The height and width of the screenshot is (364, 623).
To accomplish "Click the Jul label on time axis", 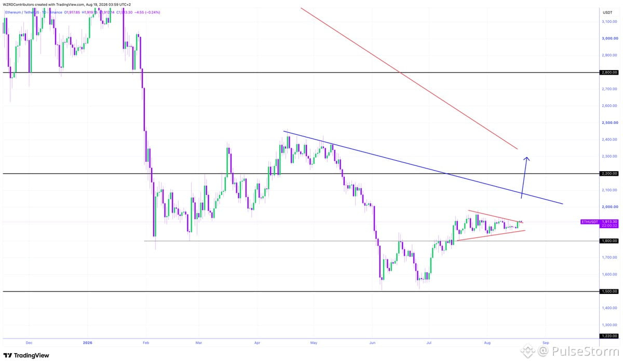I will pyautogui.click(x=429, y=343).
